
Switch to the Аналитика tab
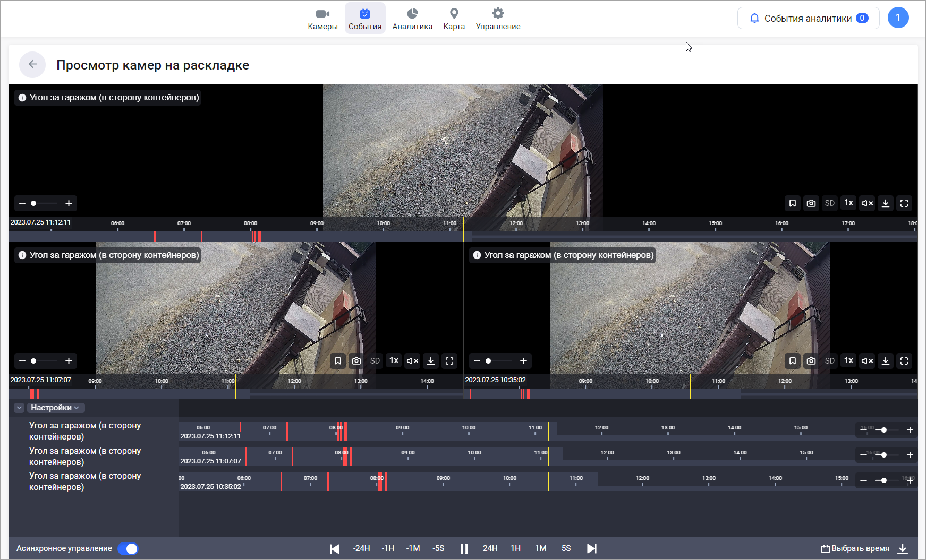412,19
